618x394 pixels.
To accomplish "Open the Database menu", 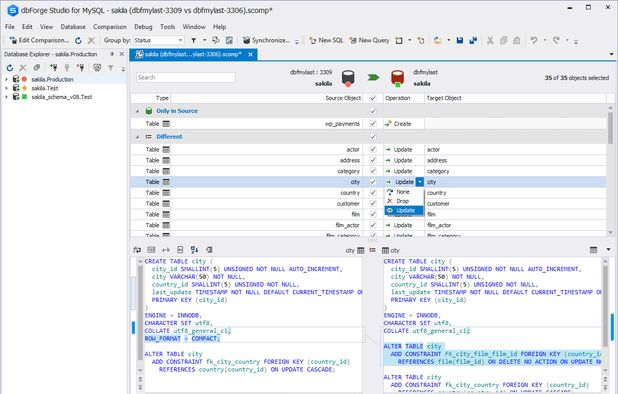I will coord(73,27).
